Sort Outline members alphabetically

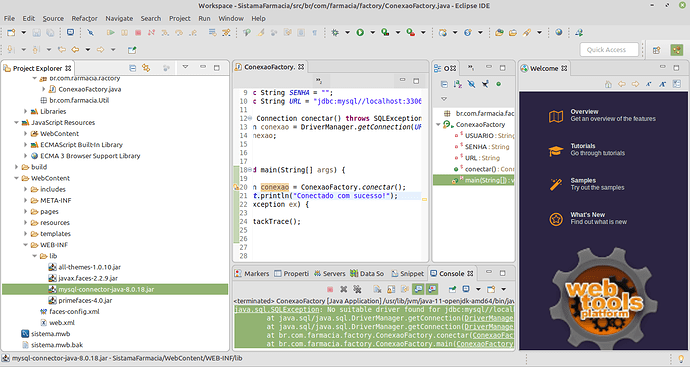point(458,84)
